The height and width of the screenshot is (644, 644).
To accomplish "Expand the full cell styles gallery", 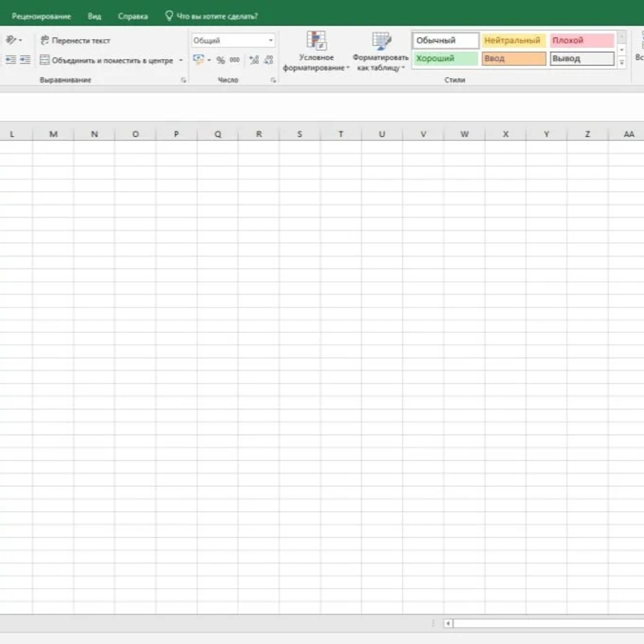I will 622,63.
